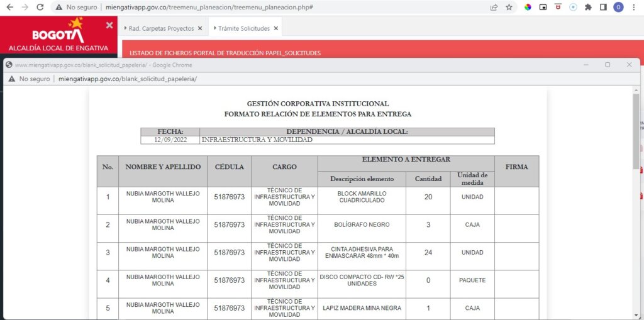644x320 pixels.
Task: Click the Cantidad column header
Action: (x=428, y=179)
